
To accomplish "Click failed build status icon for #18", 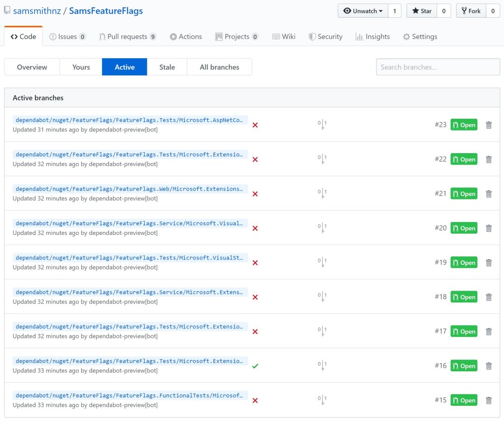I will coord(255,297).
